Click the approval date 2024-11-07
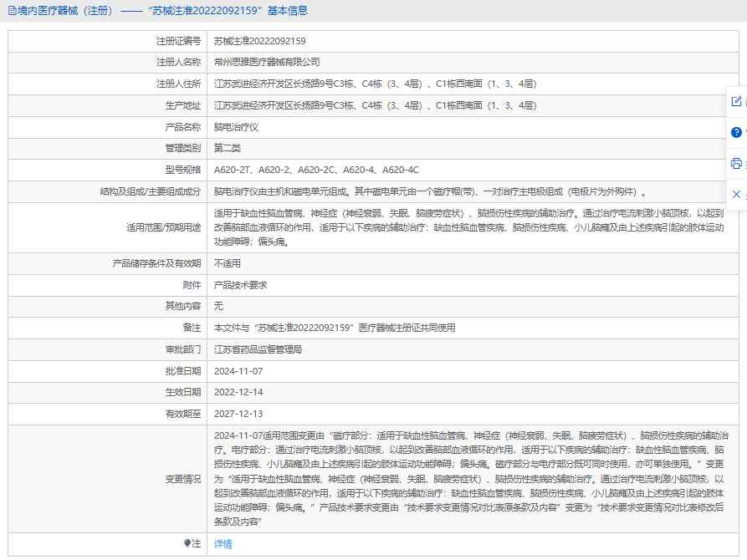 coord(238,371)
